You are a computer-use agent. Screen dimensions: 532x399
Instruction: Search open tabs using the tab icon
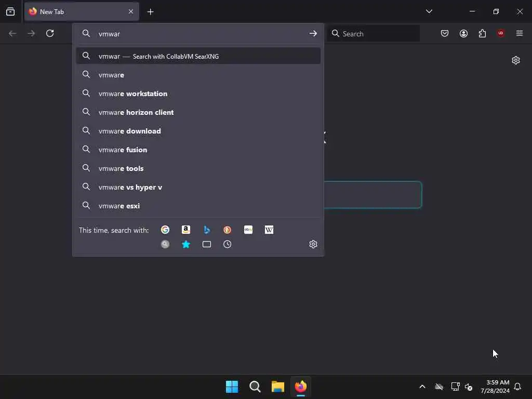click(207, 244)
